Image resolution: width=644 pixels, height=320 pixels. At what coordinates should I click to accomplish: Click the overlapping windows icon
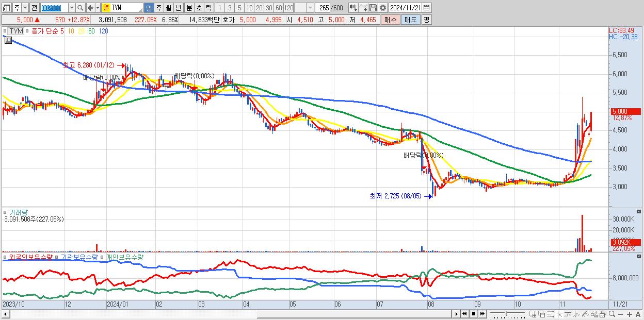542,314
